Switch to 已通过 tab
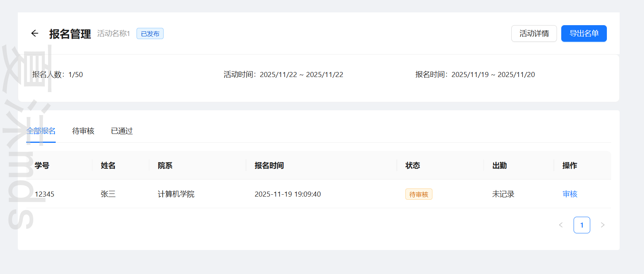This screenshot has width=644, height=274. [122, 131]
